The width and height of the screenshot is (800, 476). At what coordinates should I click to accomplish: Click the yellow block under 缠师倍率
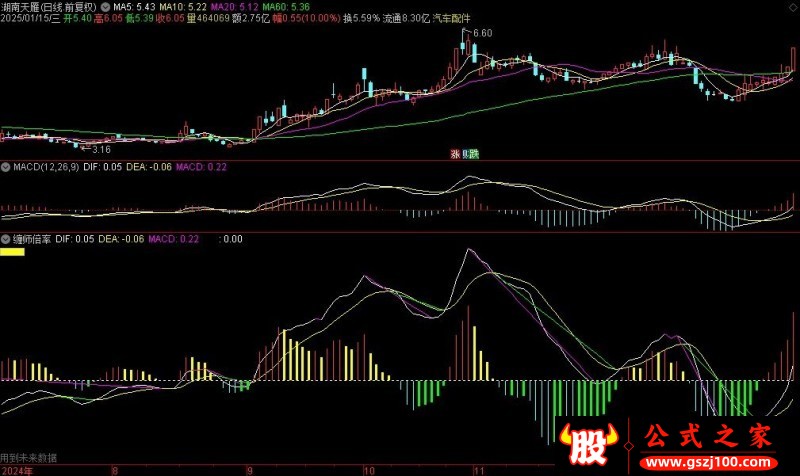[12, 252]
